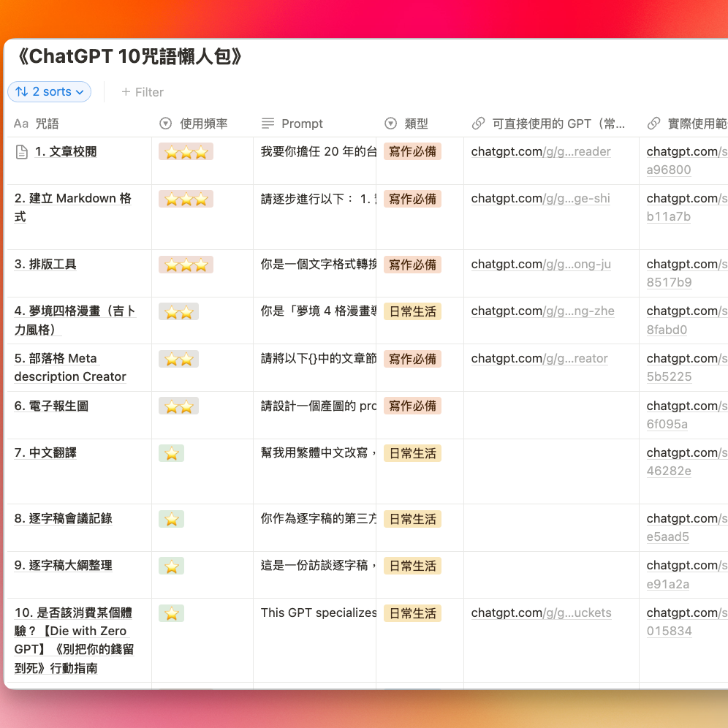Image resolution: width=728 pixels, height=728 pixels.
Task: Open the 7. 中文翻譯 page
Action: (x=45, y=452)
